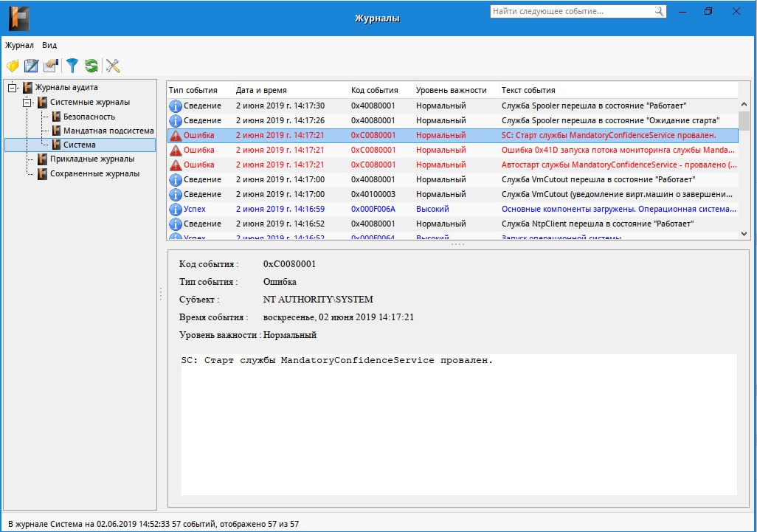Click the hand-over-document archive icon

pyautogui.click(x=51, y=66)
